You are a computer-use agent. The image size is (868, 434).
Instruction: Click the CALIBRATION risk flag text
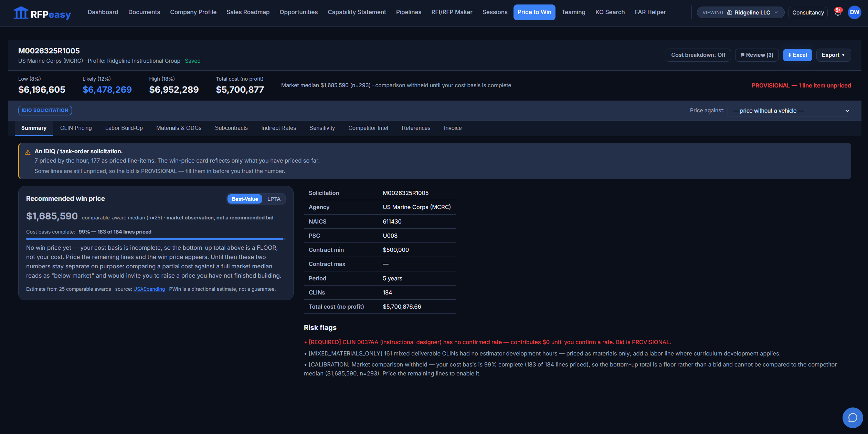[570, 369]
